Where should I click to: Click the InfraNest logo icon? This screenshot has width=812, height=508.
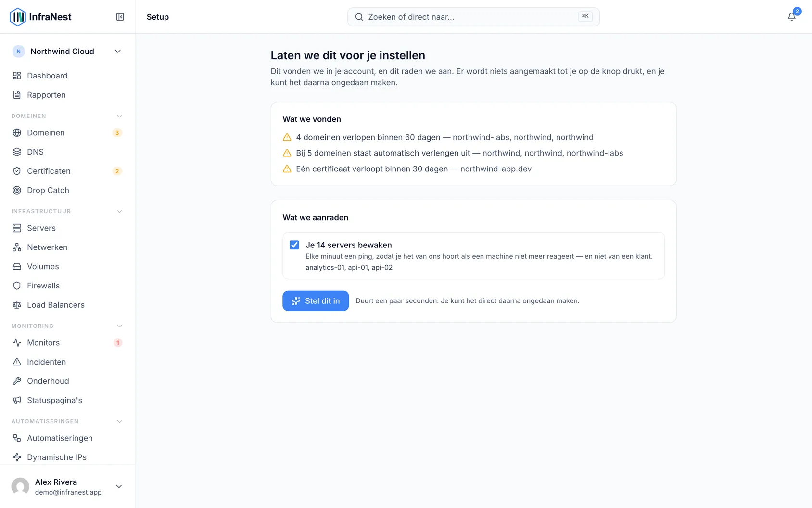(18, 17)
